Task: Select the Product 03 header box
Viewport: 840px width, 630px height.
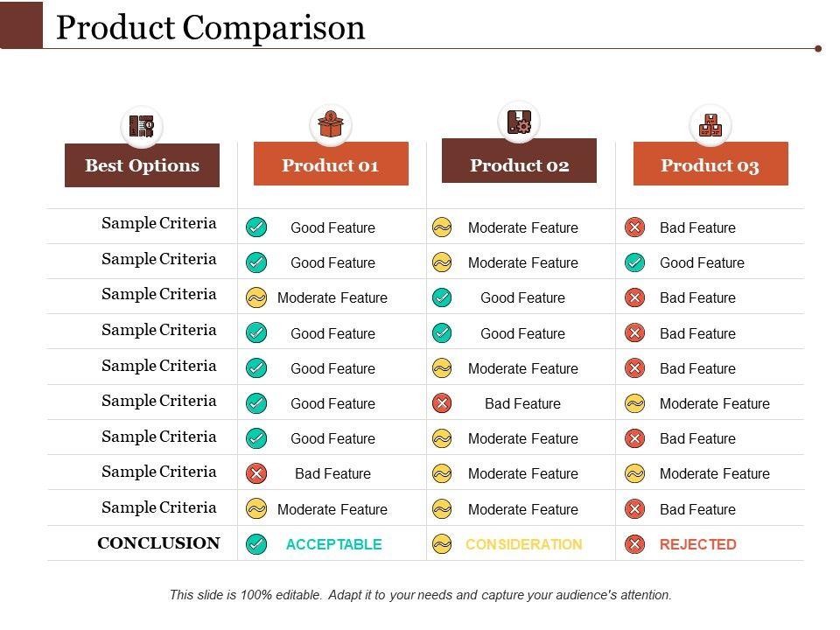Action: pos(710,165)
